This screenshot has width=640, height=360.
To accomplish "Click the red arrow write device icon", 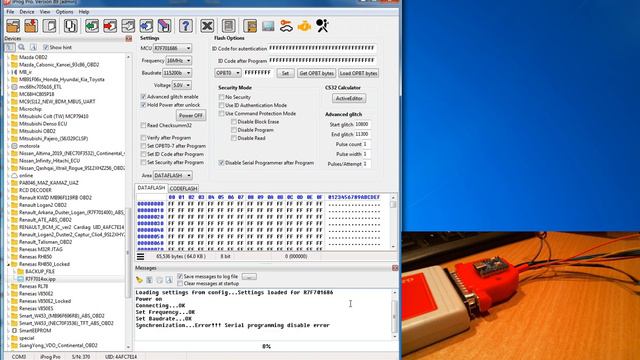I will click(110, 26).
